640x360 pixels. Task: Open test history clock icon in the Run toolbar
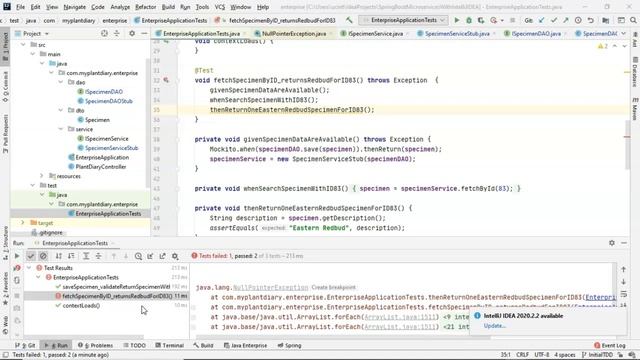[x=138, y=256]
